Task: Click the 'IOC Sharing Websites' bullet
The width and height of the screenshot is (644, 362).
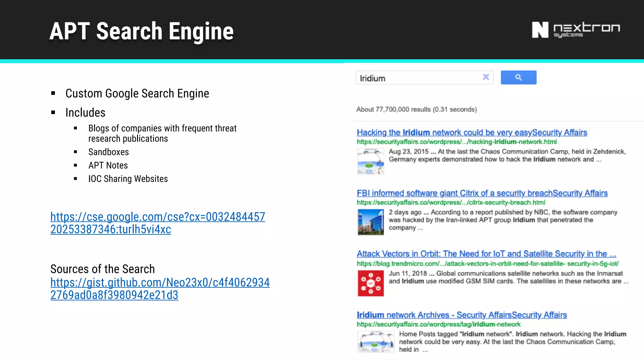Action: 128,179
